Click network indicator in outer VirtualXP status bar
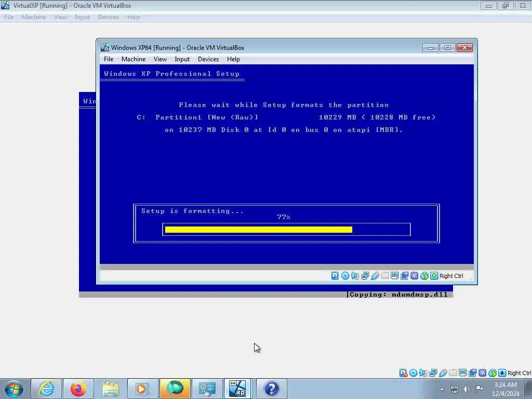 pos(433,373)
